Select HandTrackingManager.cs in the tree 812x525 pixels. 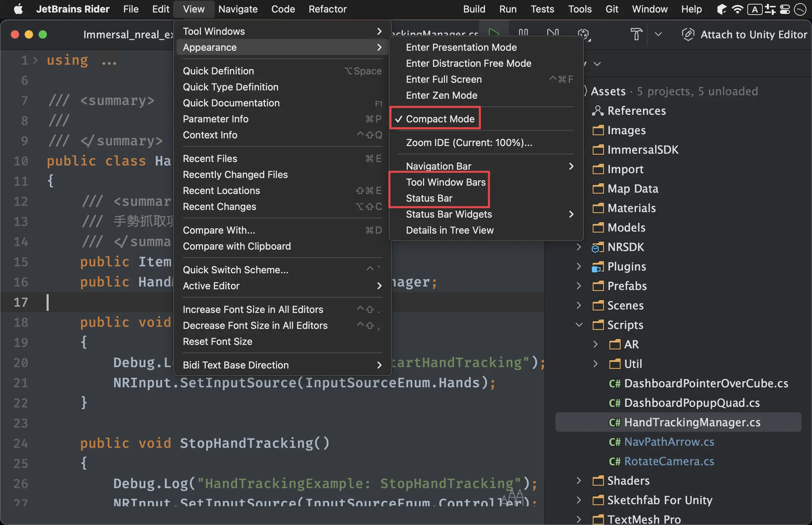coord(678,422)
